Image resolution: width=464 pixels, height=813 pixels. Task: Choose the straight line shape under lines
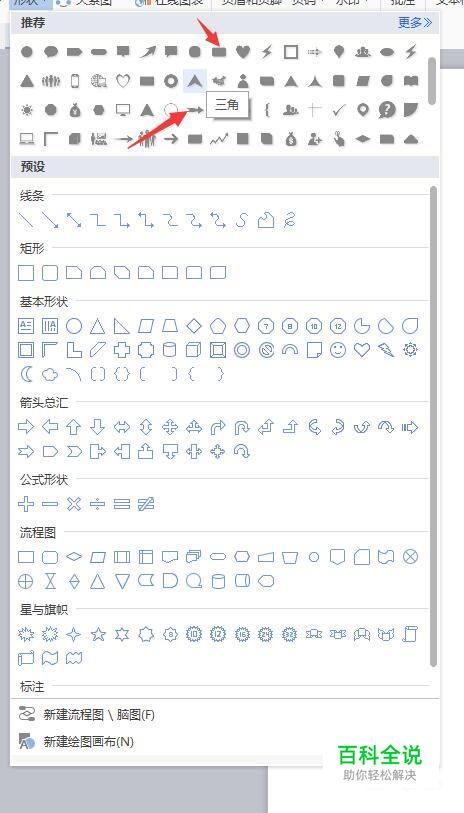[26, 220]
